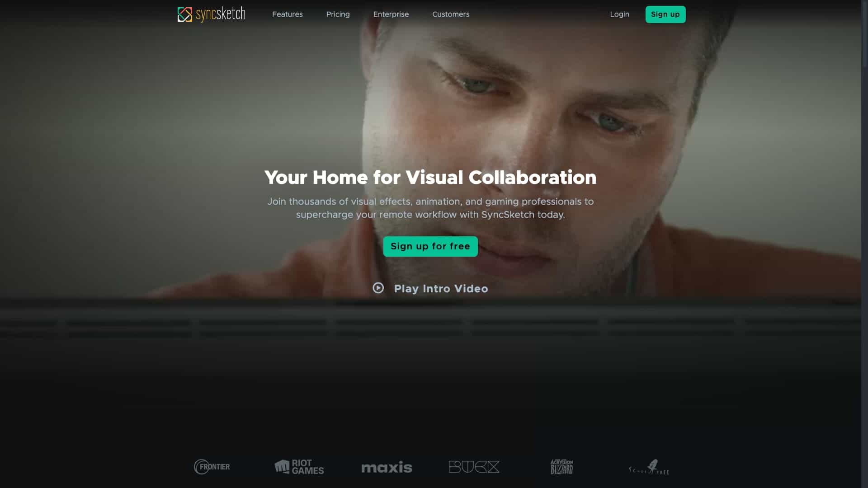Visit the Customers page
The image size is (868, 488).
click(x=451, y=14)
